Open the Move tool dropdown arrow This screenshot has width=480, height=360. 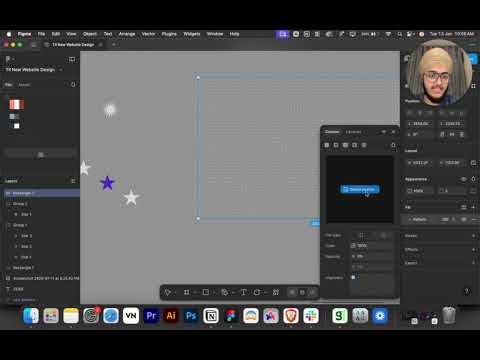[x=176, y=292]
